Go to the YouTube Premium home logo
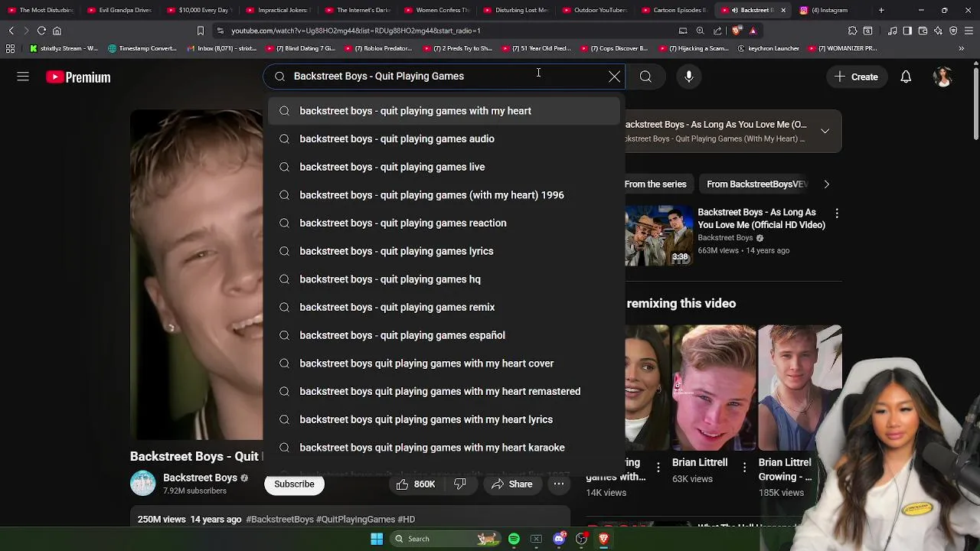This screenshot has height=551, width=980. pyautogui.click(x=78, y=77)
